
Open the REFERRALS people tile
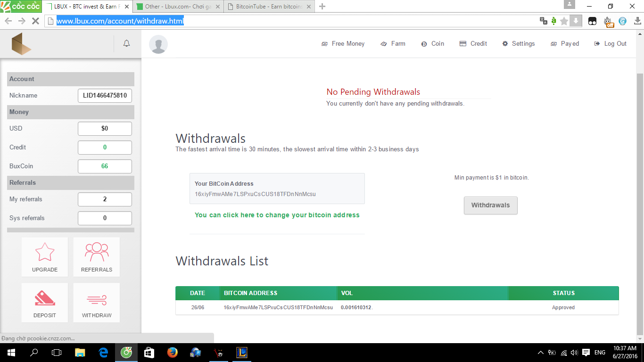[x=97, y=257]
